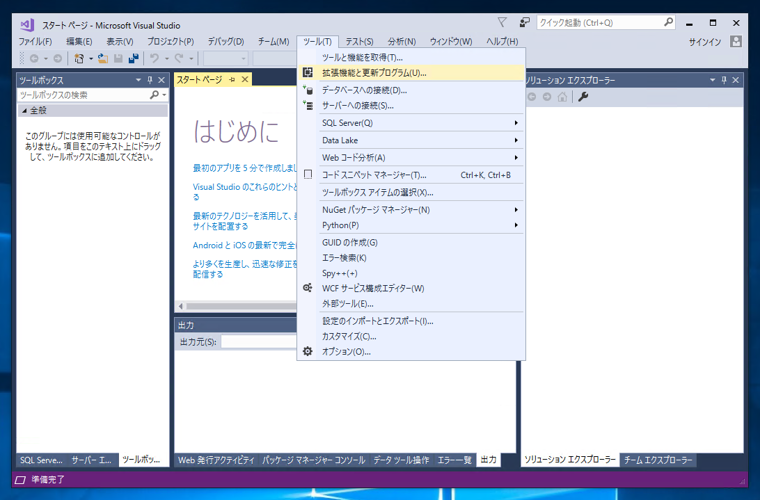The width and height of the screenshot is (760, 500).
Task: Expand NuGet パッケージ マネージャー submenu
Action: click(x=516, y=210)
